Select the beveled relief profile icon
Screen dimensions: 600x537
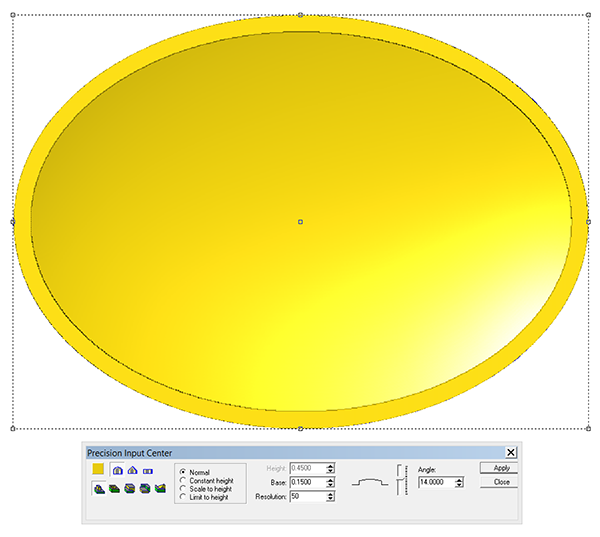coord(132,470)
